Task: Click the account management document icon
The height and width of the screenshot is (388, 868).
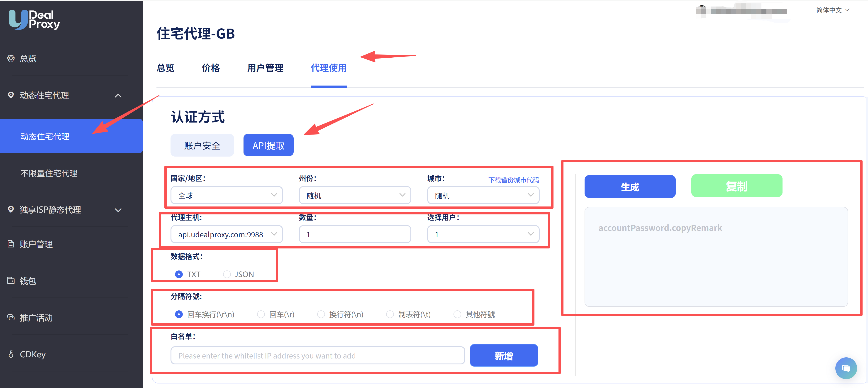Action: tap(11, 244)
